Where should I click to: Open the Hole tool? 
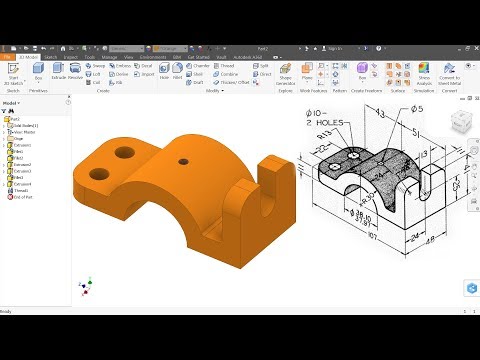pos(164,71)
